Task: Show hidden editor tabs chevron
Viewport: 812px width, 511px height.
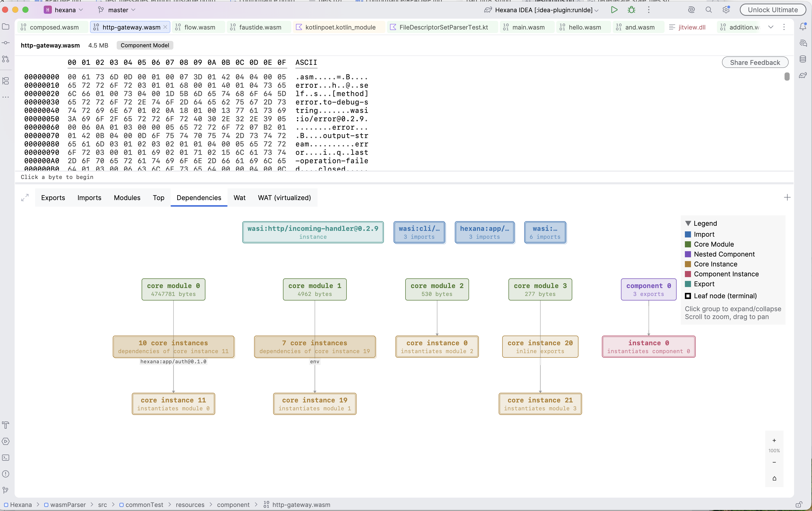Action: [771, 27]
